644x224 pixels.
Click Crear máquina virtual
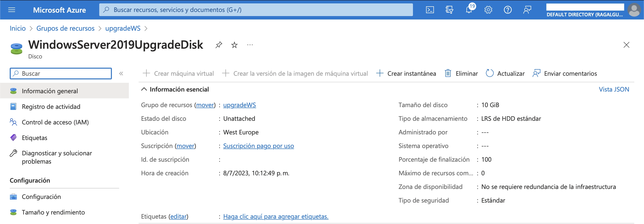click(x=178, y=74)
